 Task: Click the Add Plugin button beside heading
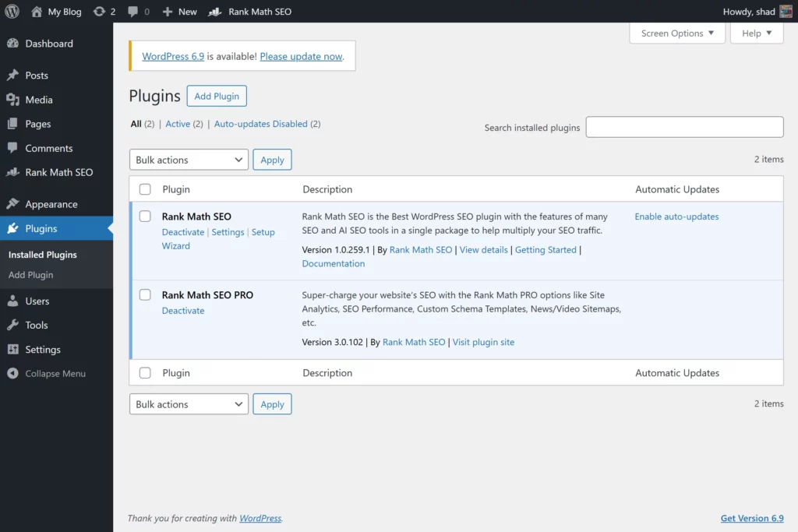point(217,96)
